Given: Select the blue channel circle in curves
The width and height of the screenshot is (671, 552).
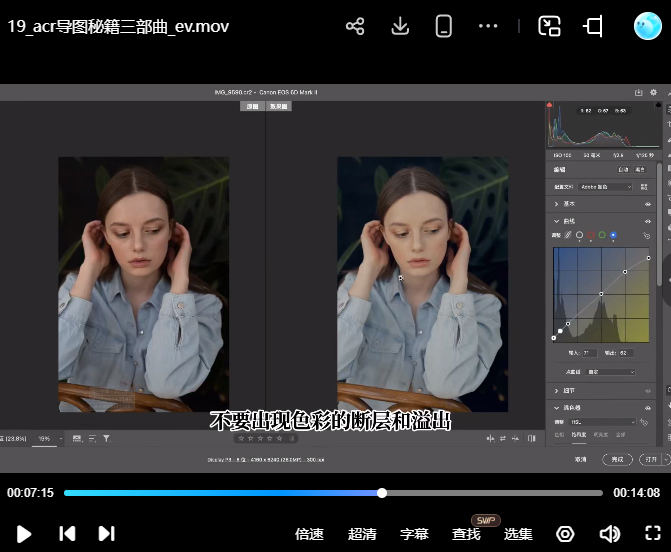Looking at the screenshot, I should 613,235.
